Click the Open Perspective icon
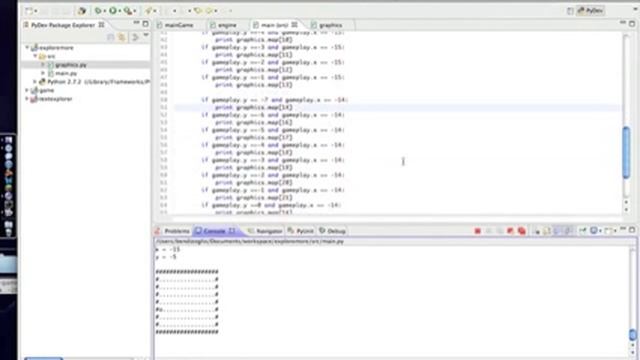640x360 pixels. [x=570, y=11]
